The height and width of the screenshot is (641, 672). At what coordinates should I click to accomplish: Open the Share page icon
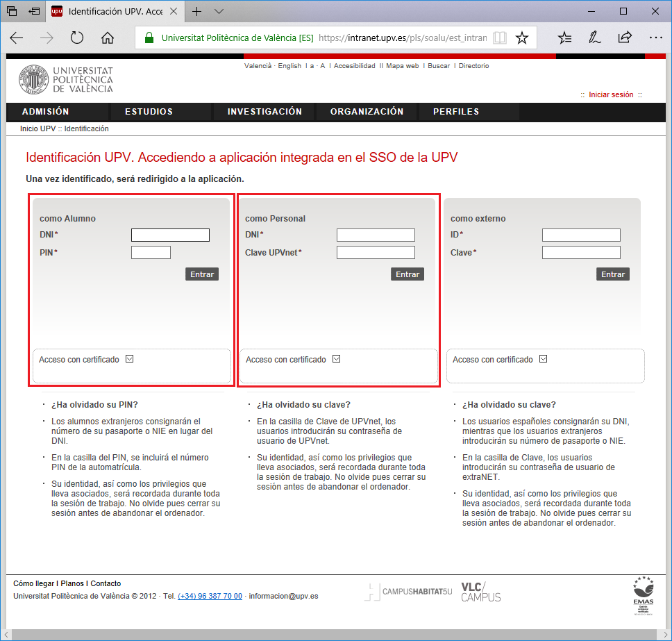click(x=625, y=38)
